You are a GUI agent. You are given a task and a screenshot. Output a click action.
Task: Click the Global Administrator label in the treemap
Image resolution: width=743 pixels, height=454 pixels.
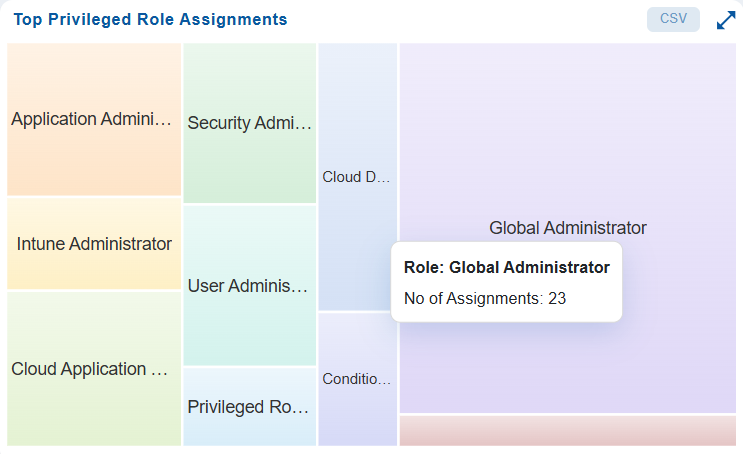coord(567,228)
